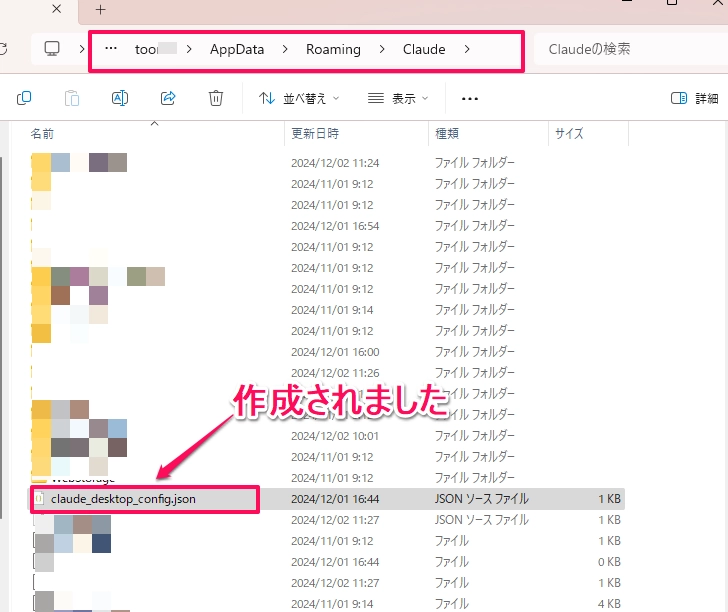Sort by 更新日時 column header
Image resolution: width=728 pixels, height=612 pixels.
[x=315, y=134]
